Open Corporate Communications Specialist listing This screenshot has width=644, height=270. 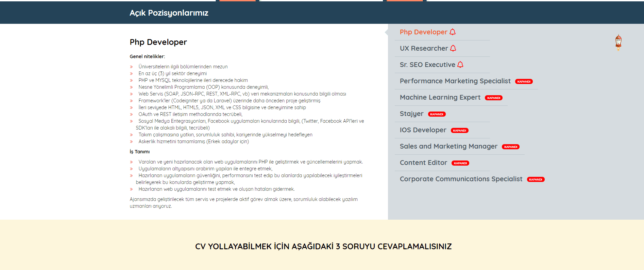click(461, 179)
